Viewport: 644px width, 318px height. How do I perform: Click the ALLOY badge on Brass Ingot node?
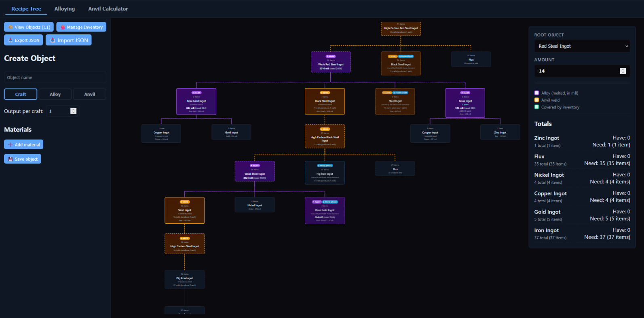pyautogui.click(x=465, y=93)
